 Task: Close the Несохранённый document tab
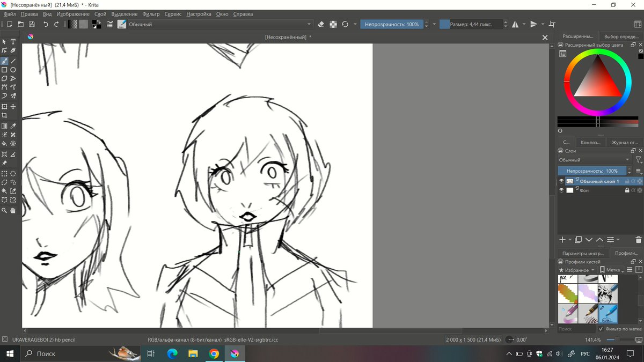pos(545,37)
